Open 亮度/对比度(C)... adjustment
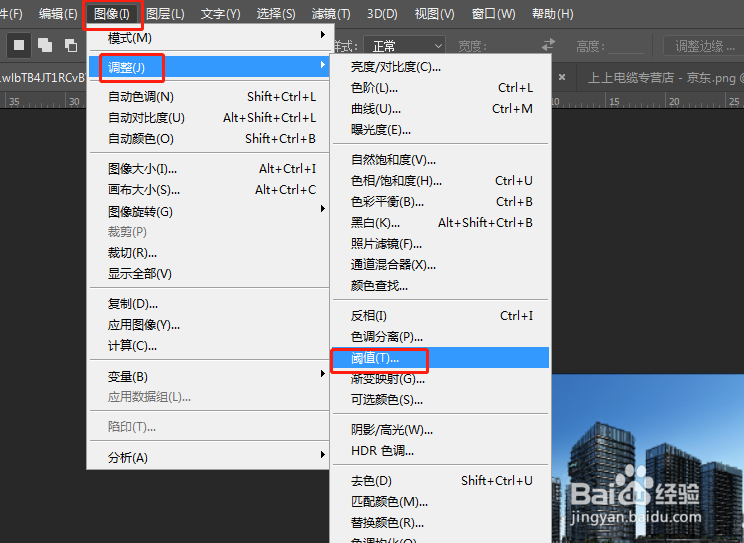Screen dimensions: 744x543 440,67
